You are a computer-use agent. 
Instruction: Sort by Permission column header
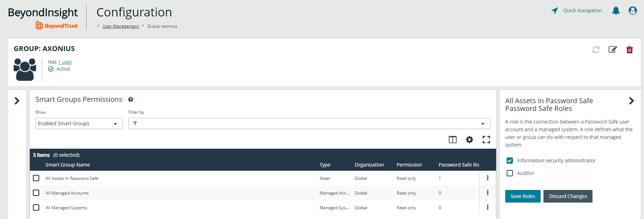(x=409, y=165)
